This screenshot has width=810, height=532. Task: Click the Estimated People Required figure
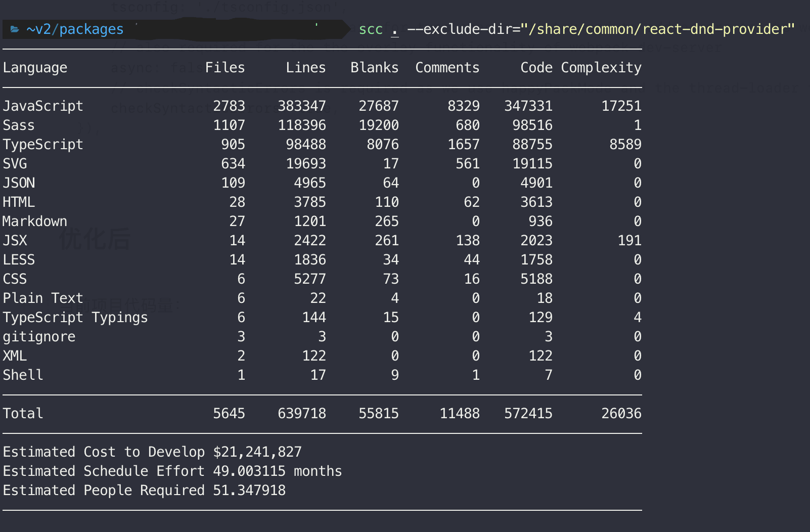tap(248, 490)
